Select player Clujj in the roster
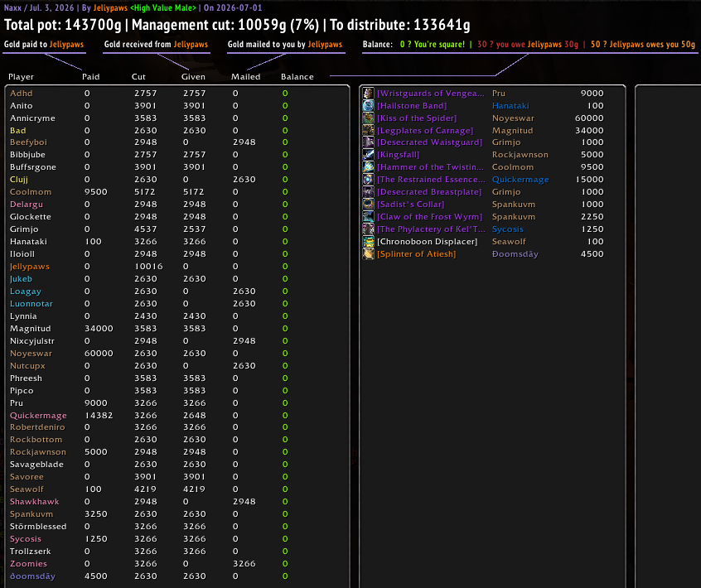701x588 pixels. [19, 180]
